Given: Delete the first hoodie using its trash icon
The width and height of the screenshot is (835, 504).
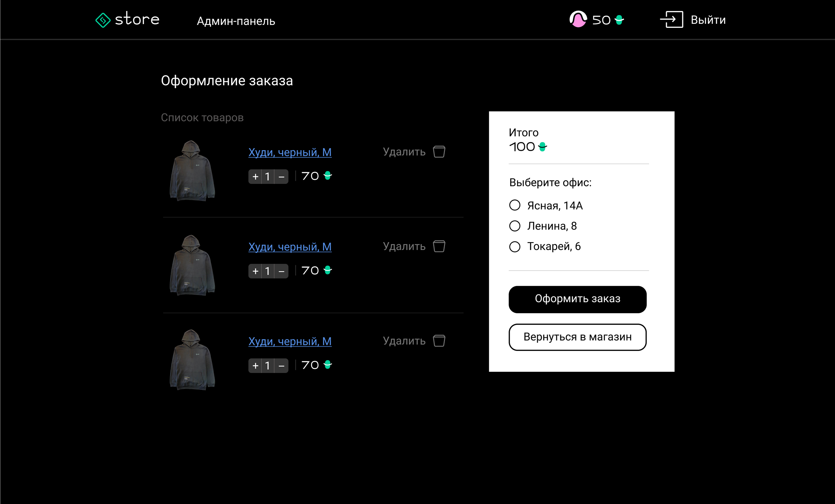Looking at the screenshot, I should click(x=439, y=151).
